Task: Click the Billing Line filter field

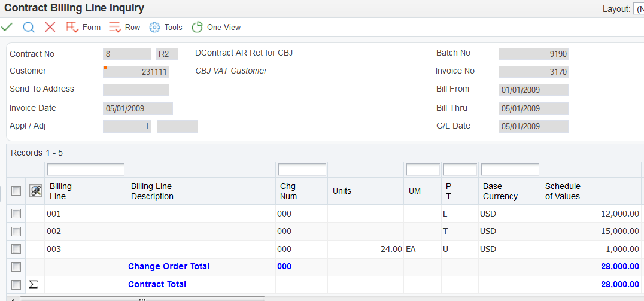Action: (86, 169)
